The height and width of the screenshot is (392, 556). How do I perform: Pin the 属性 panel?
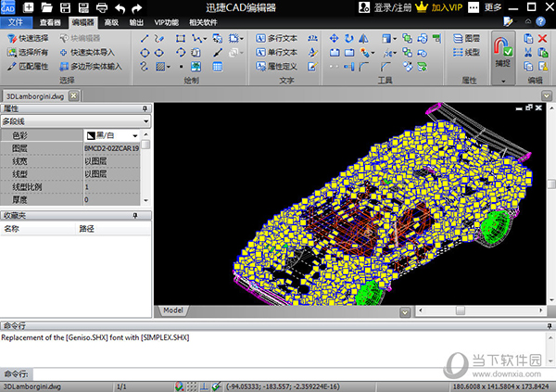pos(145,108)
